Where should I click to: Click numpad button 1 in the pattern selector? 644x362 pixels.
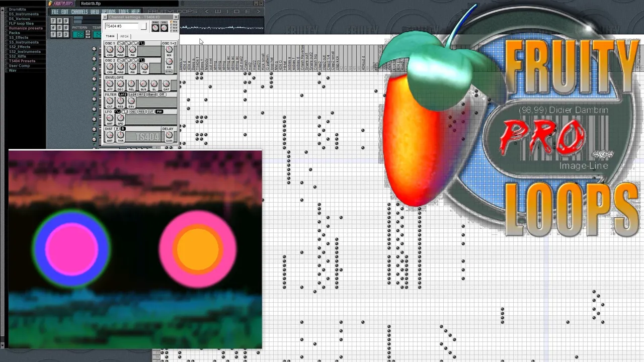(x=53, y=34)
